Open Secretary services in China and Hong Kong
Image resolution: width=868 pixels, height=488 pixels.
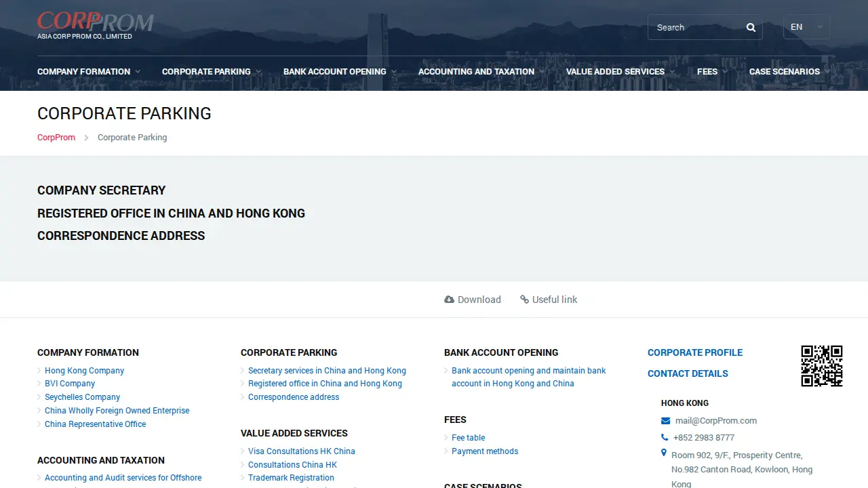tap(327, 371)
